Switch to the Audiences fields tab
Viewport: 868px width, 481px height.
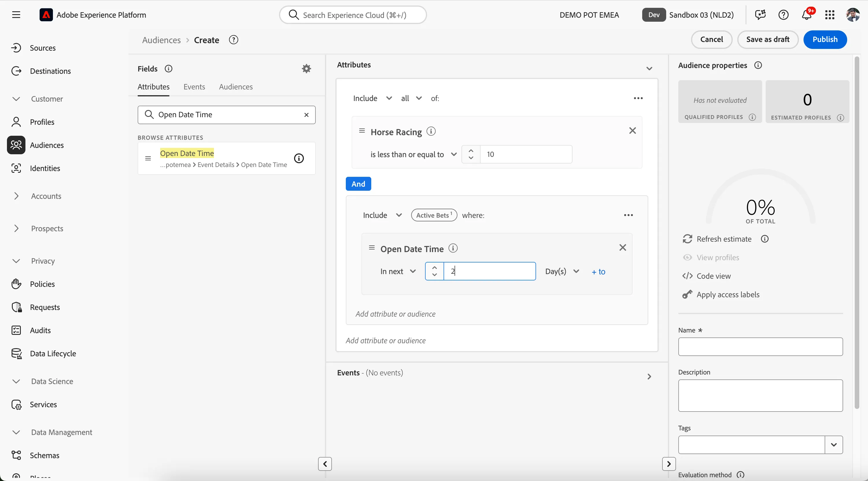(x=236, y=87)
